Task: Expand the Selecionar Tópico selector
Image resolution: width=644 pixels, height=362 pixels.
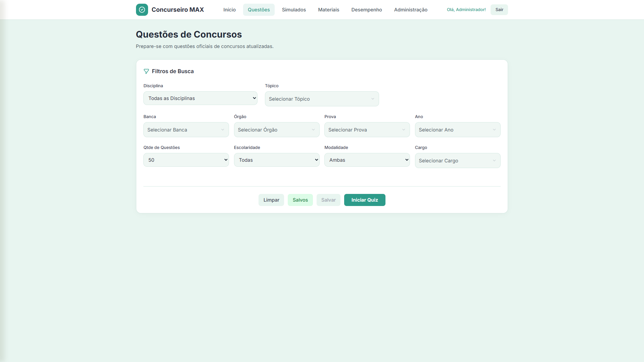Action: 321,99
